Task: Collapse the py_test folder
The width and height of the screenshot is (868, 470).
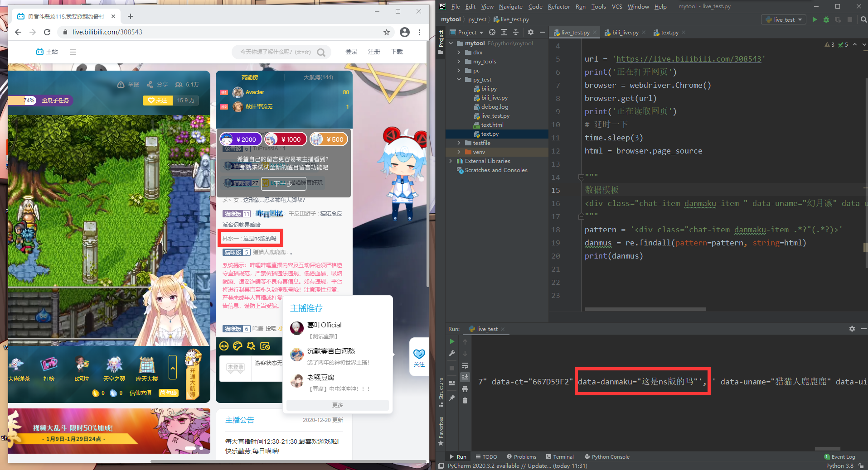Action: tap(459, 80)
